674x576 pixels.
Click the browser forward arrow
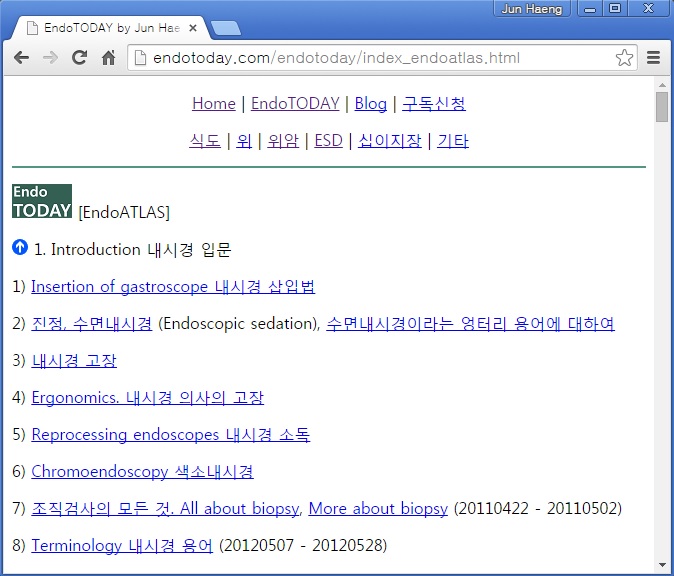point(50,57)
